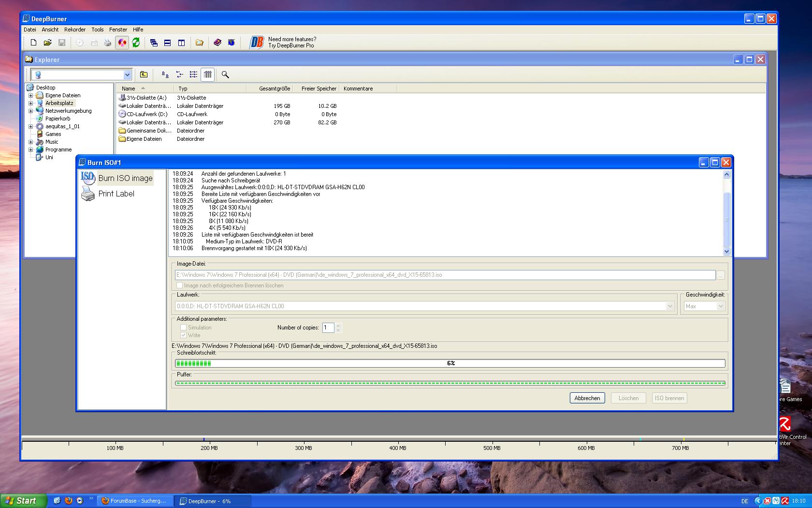Click the globe web icon in toolbar
The width and height of the screenshot is (812, 508).
[x=232, y=43]
